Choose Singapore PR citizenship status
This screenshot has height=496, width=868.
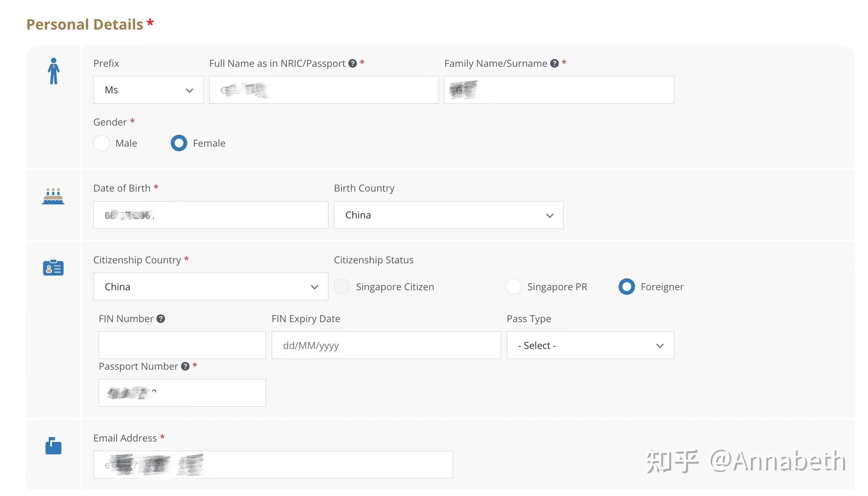pos(513,287)
